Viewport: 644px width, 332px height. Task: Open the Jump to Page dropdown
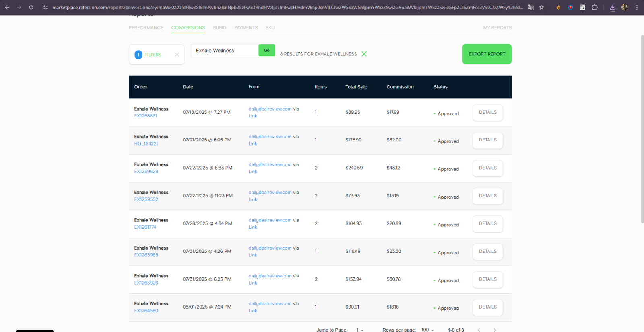360,330
